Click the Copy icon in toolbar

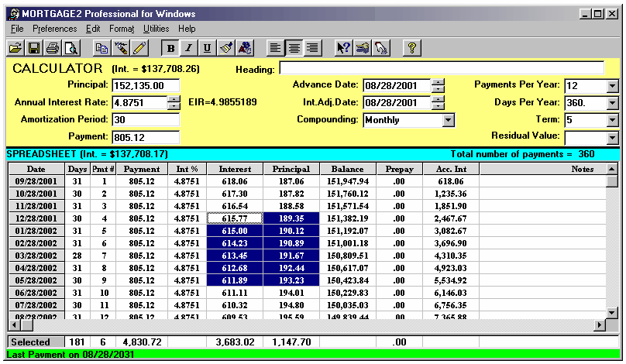101,48
